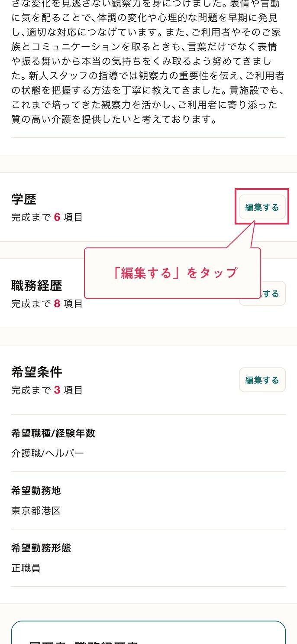The image size is (297, 644).
Task: Select the 希望条件 section heading
Action: click(37, 372)
